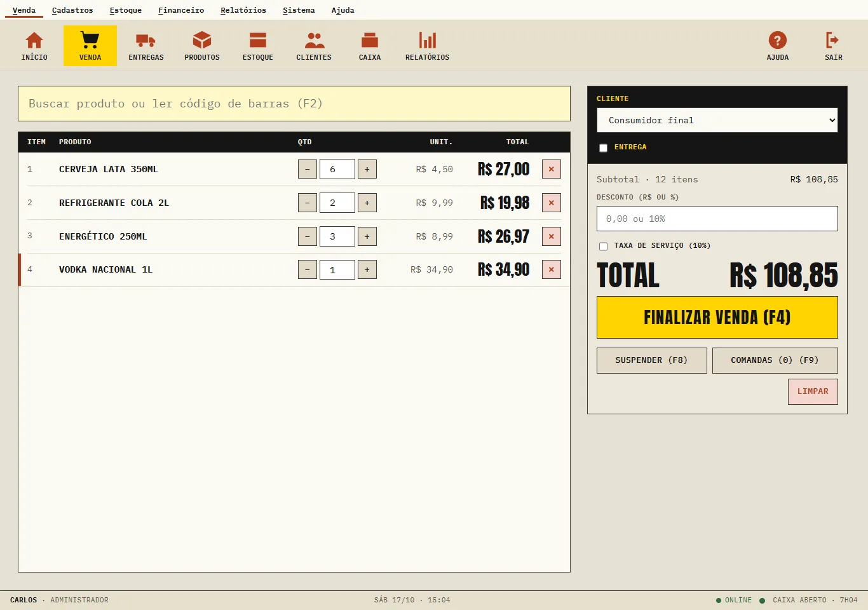Remove Vodka Nacional 1L item
This screenshot has height=610, width=868.
(x=552, y=269)
